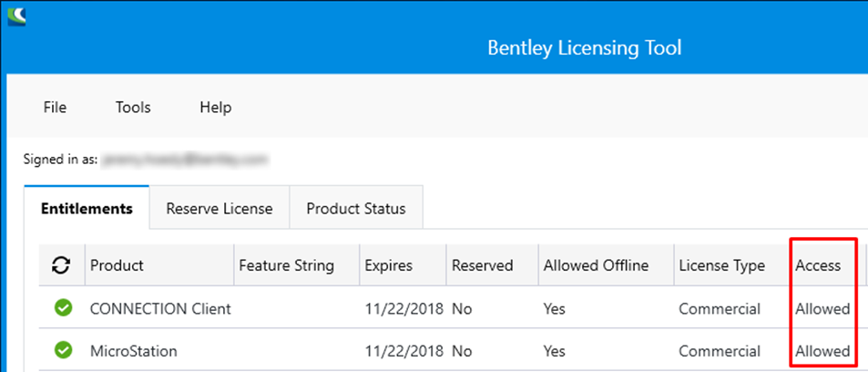
Task: Open the File menu
Action: 55,108
